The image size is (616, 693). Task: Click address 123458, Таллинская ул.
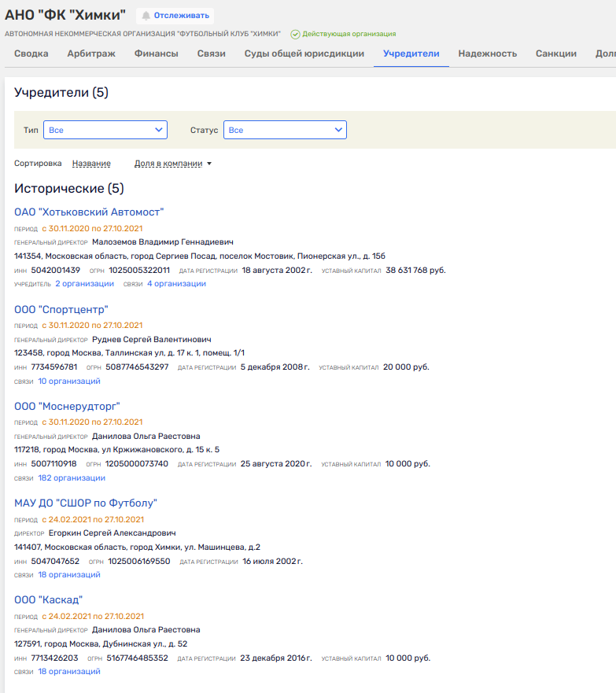pos(130,352)
